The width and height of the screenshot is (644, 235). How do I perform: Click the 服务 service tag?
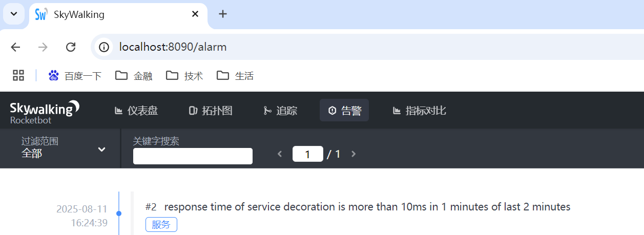[x=161, y=225]
